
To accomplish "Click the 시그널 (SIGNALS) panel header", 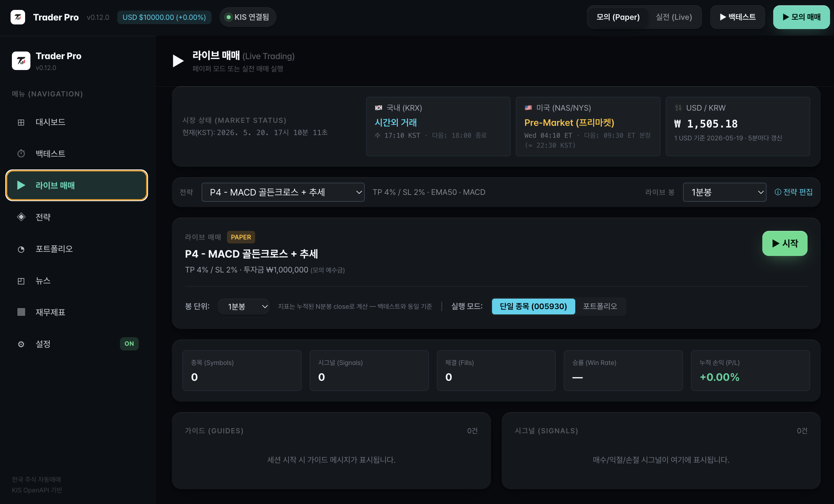I will pyautogui.click(x=546, y=431).
